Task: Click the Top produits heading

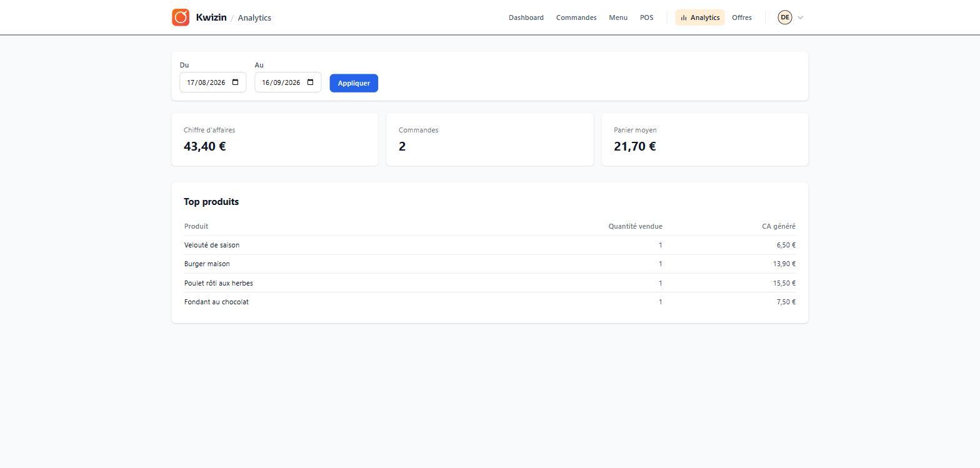Action: pos(211,202)
